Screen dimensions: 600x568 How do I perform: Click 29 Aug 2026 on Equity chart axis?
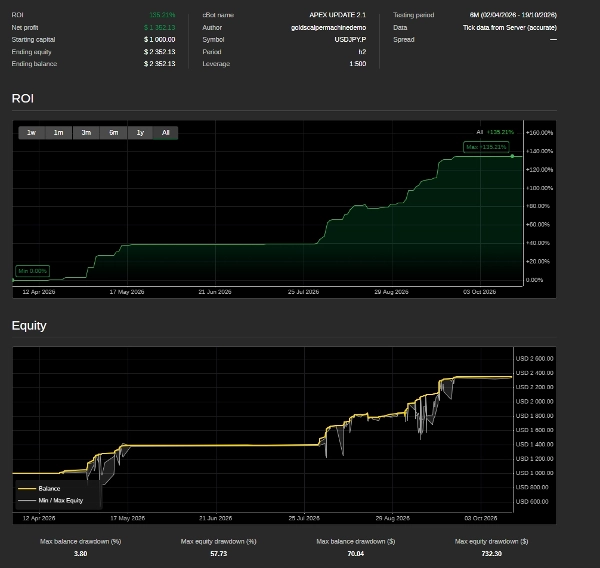[392, 518]
